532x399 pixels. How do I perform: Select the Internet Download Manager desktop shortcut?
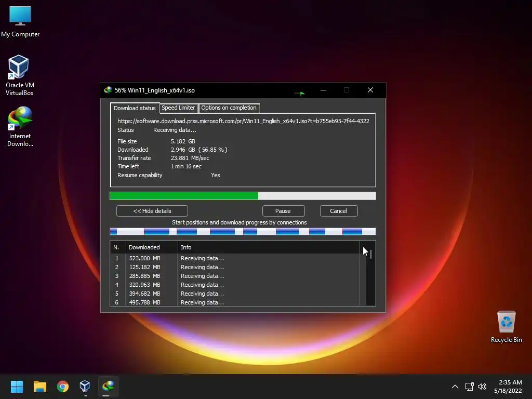(x=20, y=126)
